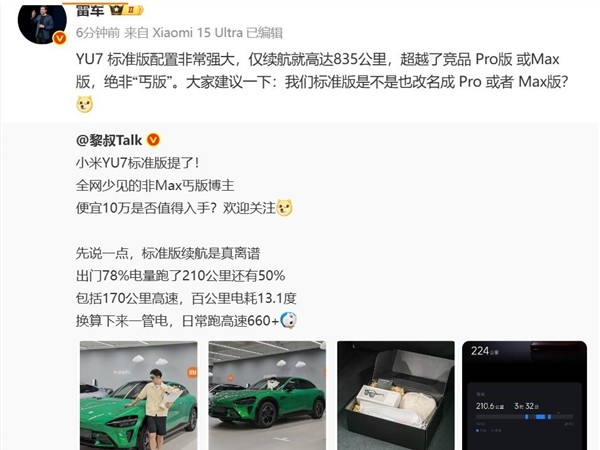Click the blue cat emoji after 660+
Screen dimensions: 600x450
(289, 320)
